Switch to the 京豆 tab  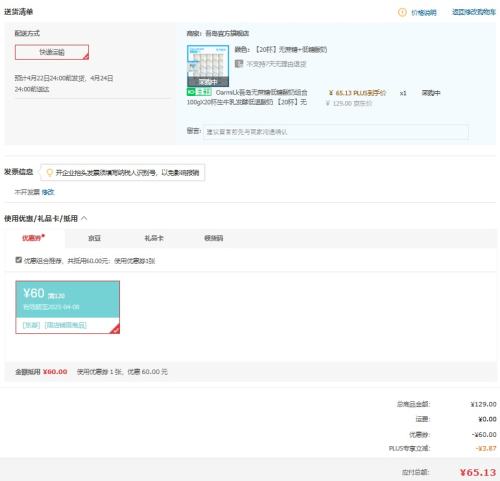94,238
